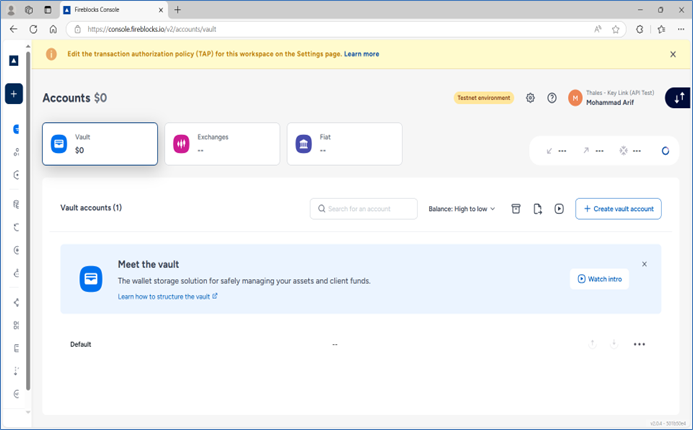Click the Vault accounts (1) heading
This screenshot has width=693, height=430.
pos(91,208)
